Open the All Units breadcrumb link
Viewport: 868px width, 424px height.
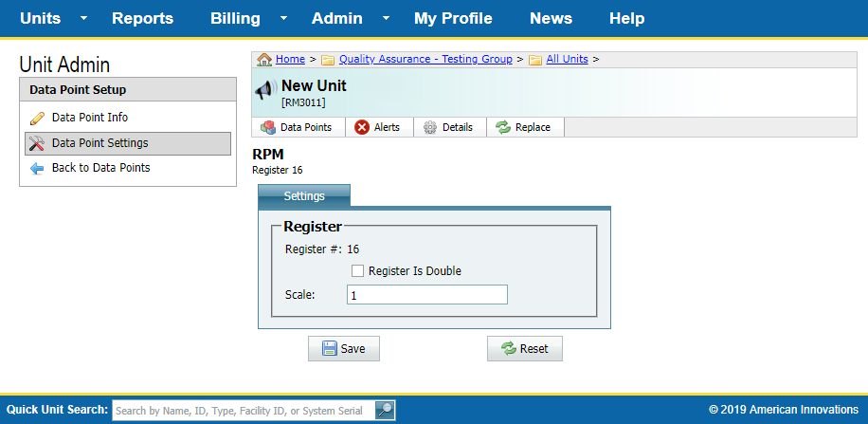567,59
